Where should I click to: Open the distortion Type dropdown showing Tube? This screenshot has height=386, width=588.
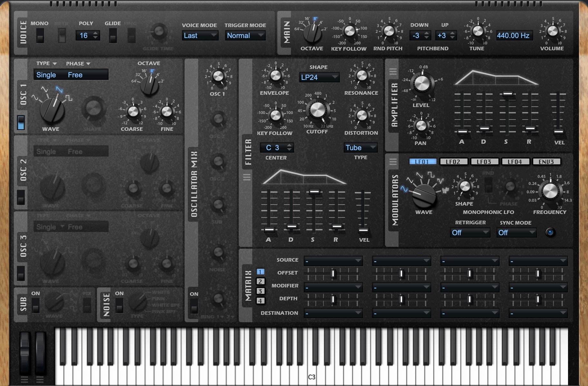(x=361, y=148)
